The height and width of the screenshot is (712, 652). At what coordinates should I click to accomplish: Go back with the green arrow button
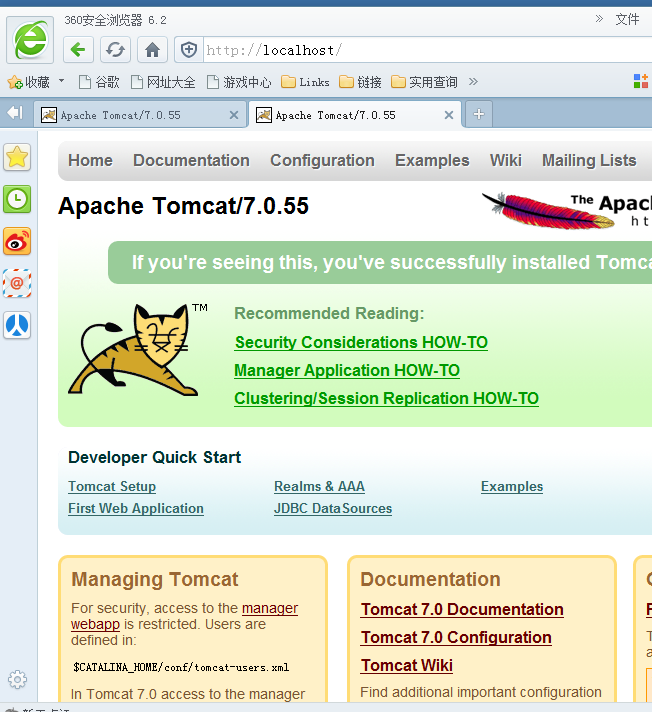(78, 49)
